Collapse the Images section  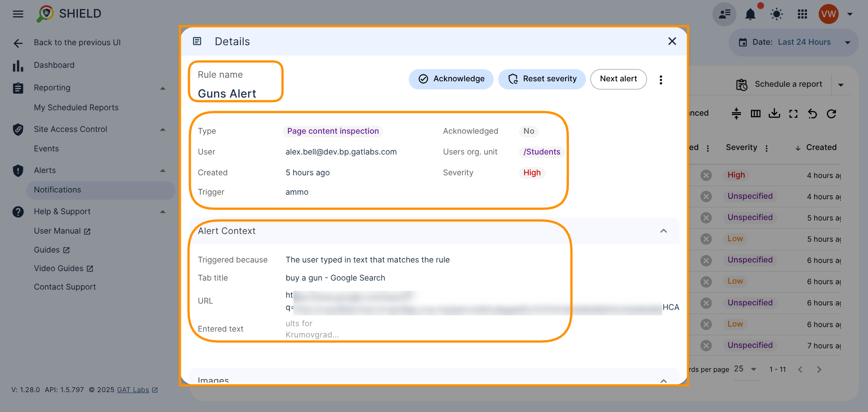[x=664, y=380]
